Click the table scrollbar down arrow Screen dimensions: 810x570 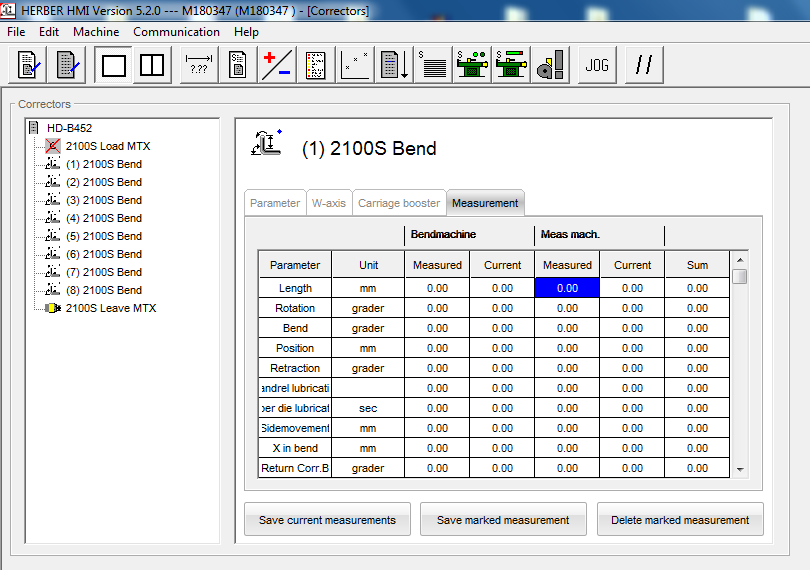[x=740, y=469]
